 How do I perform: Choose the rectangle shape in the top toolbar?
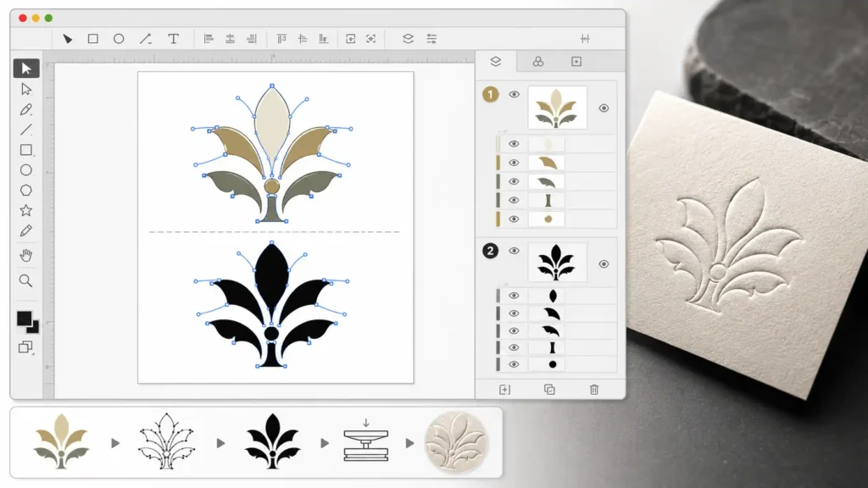pos(93,39)
